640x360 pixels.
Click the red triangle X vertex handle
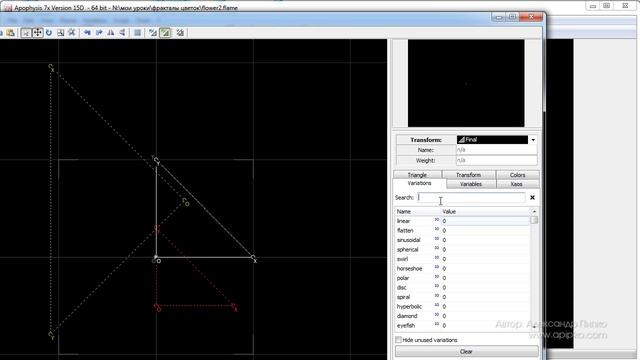click(234, 306)
